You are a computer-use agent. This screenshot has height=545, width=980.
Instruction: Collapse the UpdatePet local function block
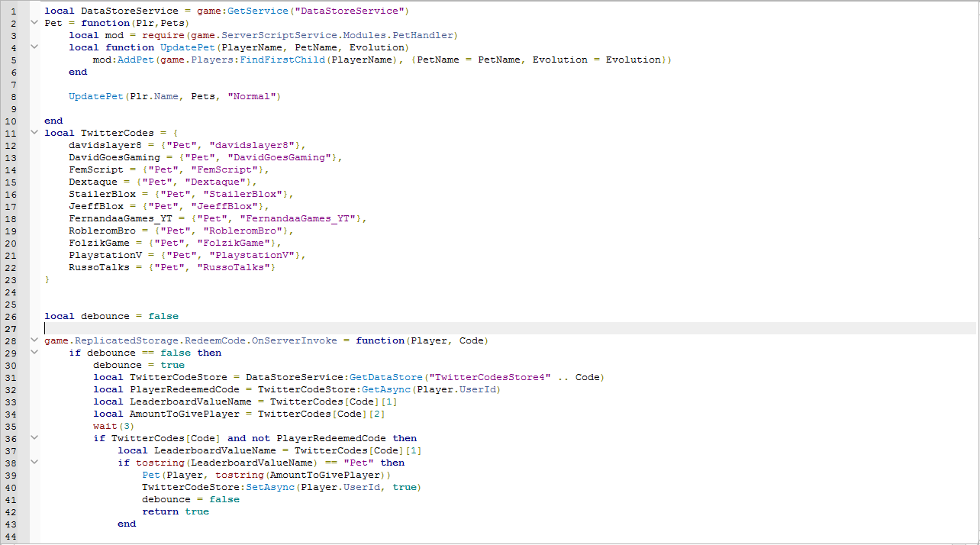34,47
